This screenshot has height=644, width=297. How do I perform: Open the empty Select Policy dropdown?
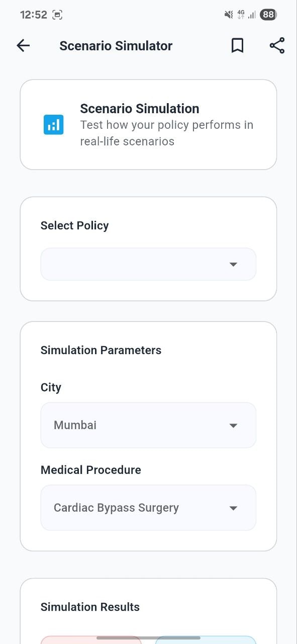148,264
